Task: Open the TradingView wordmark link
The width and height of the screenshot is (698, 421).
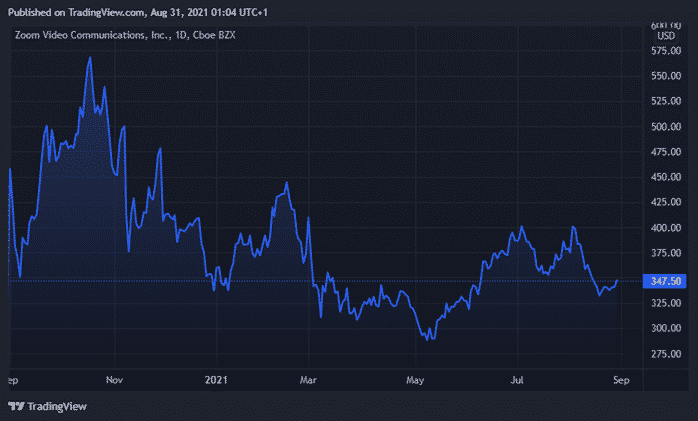Action: [57, 406]
